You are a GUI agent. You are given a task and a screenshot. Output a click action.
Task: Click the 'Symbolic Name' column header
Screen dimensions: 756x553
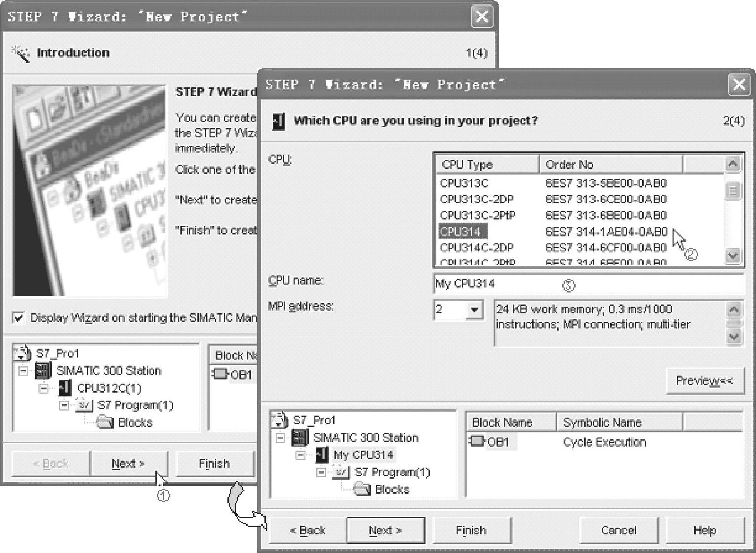[x=620, y=422]
